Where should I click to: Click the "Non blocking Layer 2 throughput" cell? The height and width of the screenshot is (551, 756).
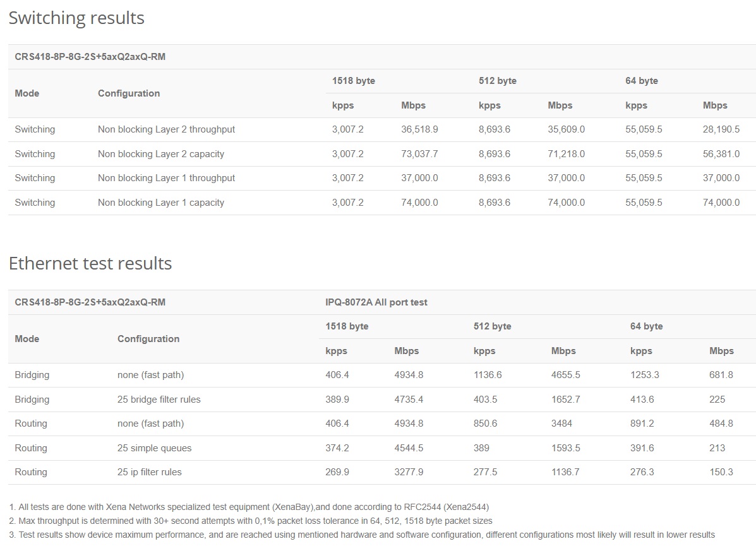click(x=166, y=129)
